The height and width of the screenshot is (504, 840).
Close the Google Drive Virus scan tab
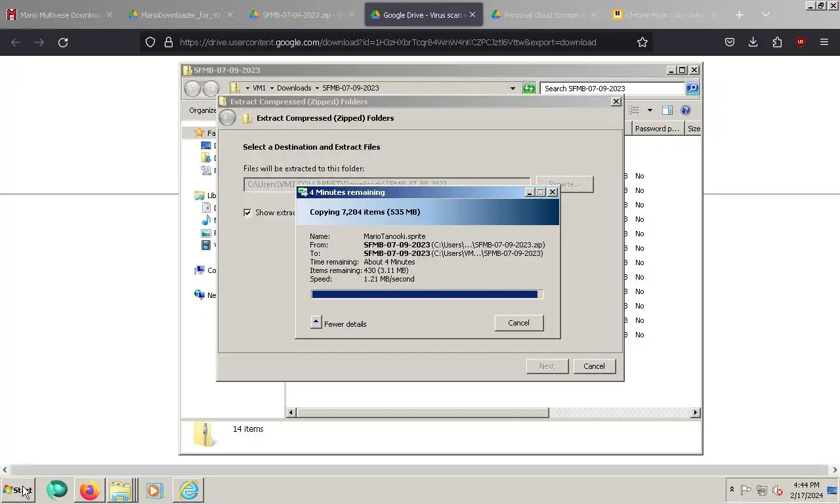coord(472,14)
